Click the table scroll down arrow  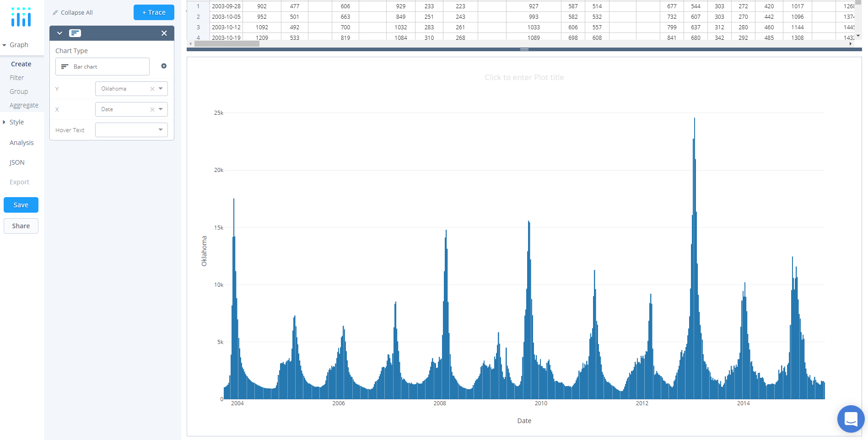(858, 36)
